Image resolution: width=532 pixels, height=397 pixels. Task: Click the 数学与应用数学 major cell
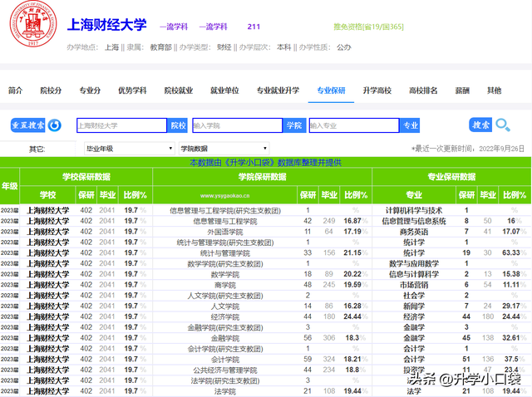pyautogui.click(x=414, y=264)
